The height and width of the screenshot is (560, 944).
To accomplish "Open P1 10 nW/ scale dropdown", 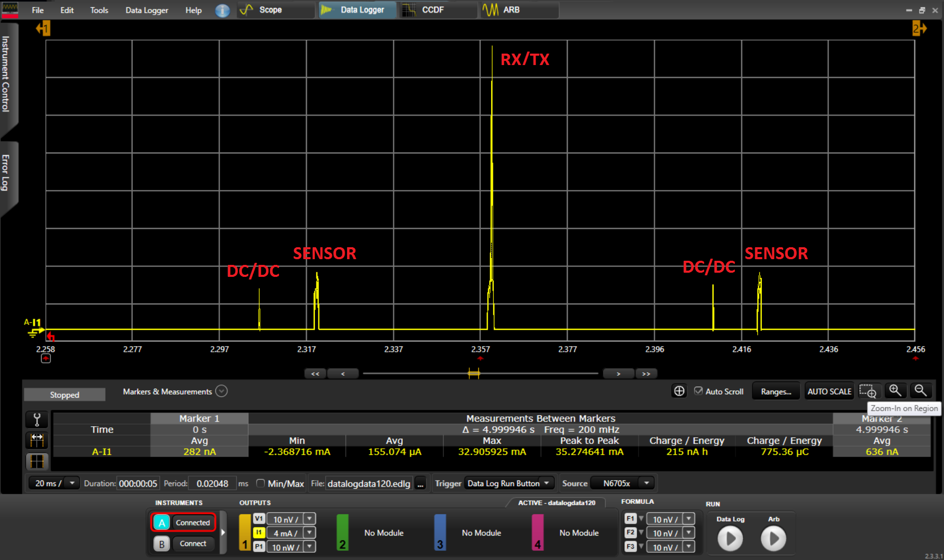I will 310,546.
